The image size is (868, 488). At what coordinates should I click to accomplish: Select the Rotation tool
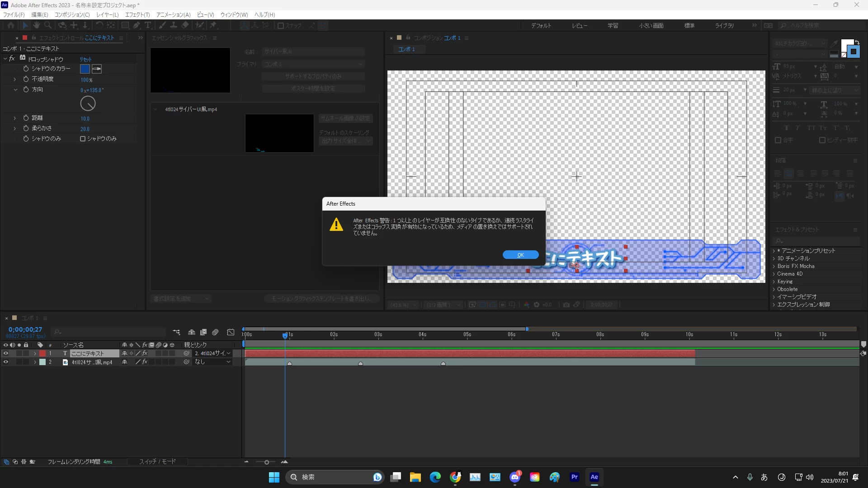(x=99, y=26)
